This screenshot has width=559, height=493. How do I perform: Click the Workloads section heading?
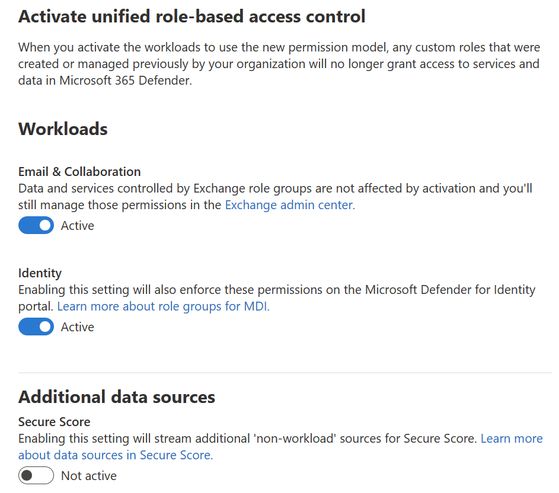(63, 129)
